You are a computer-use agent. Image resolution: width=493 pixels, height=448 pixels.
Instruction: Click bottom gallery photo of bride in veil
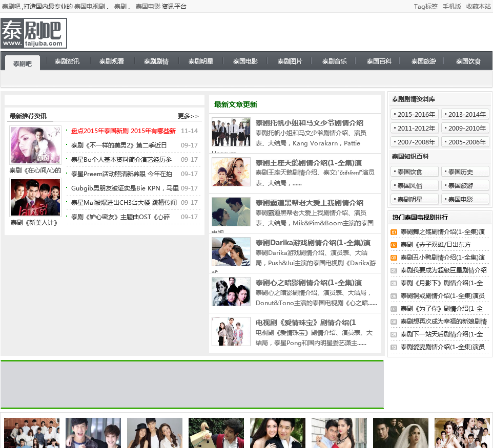coord(401,433)
